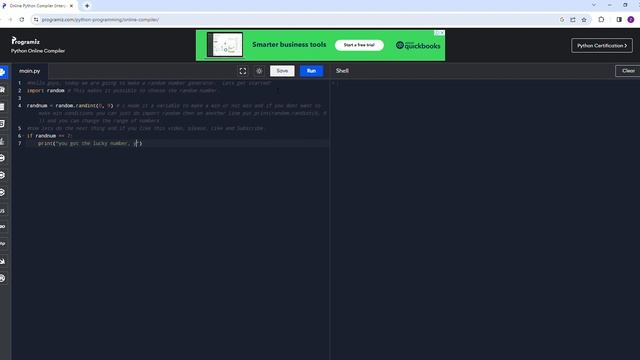640x360 pixels.
Task: Open the browser extensions puzzle icon
Action: pos(601,20)
